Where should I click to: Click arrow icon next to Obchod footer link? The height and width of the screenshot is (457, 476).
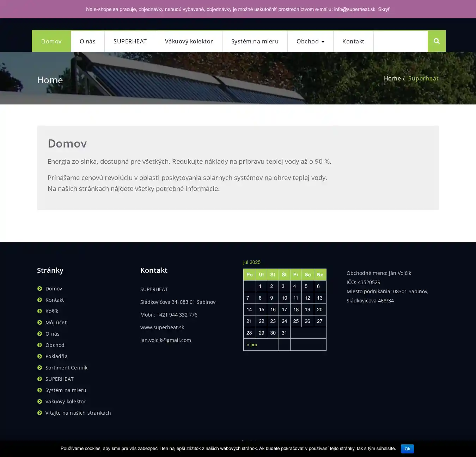tap(39, 345)
